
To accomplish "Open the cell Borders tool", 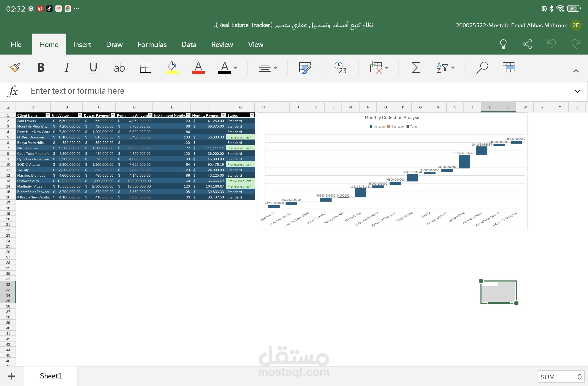I will (146, 67).
